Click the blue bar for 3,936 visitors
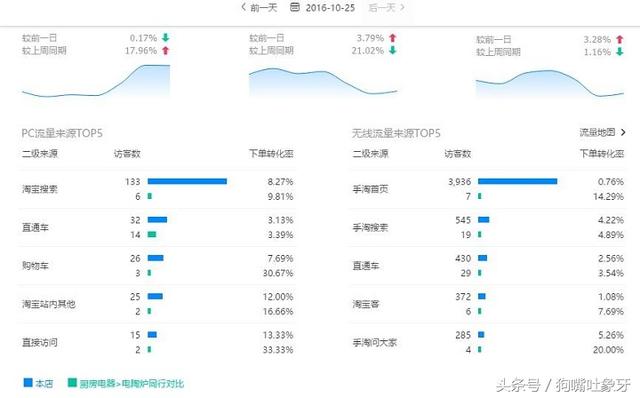The height and width of the screenshot is (398, 640). point(518,181)
